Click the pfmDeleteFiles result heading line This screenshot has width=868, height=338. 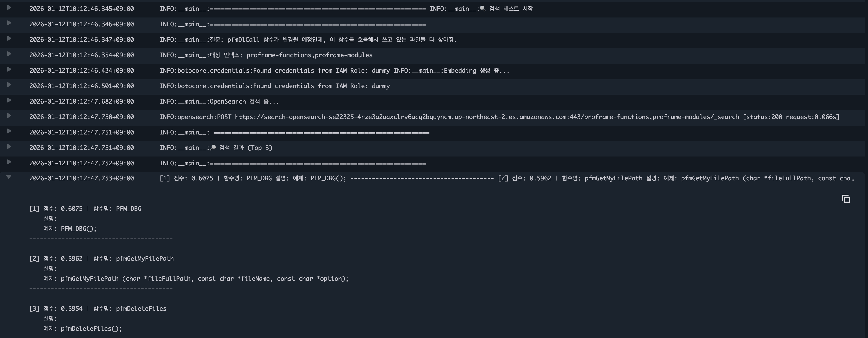pyautogui.click(x=98, y=309)
